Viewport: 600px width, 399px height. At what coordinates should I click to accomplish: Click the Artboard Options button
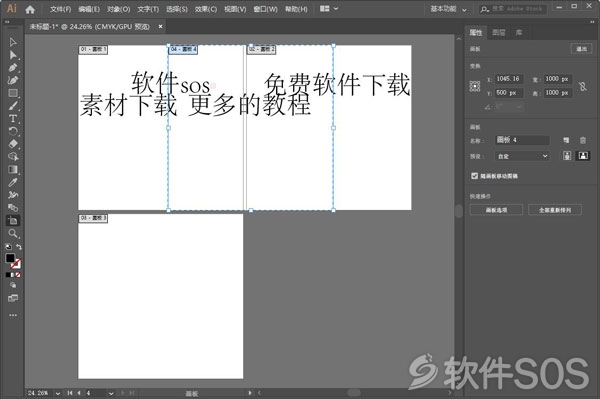coord(496,210)
